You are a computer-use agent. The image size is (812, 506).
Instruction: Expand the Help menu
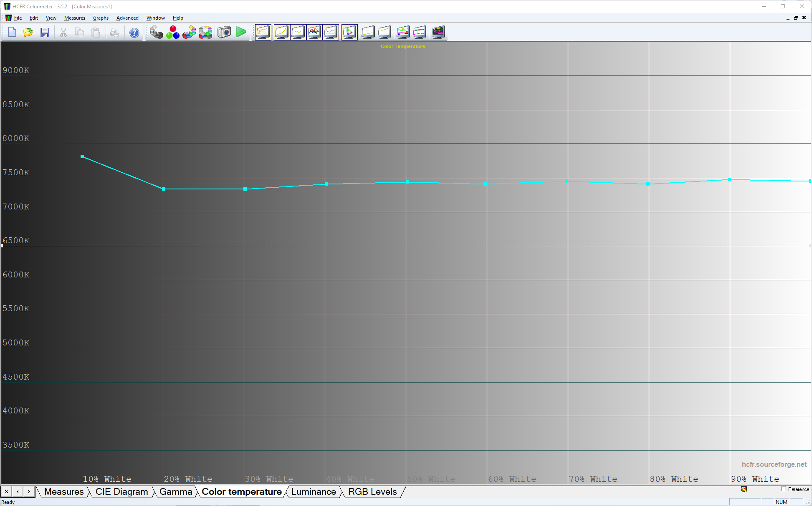pyautogui.click(x=178, y=18)
